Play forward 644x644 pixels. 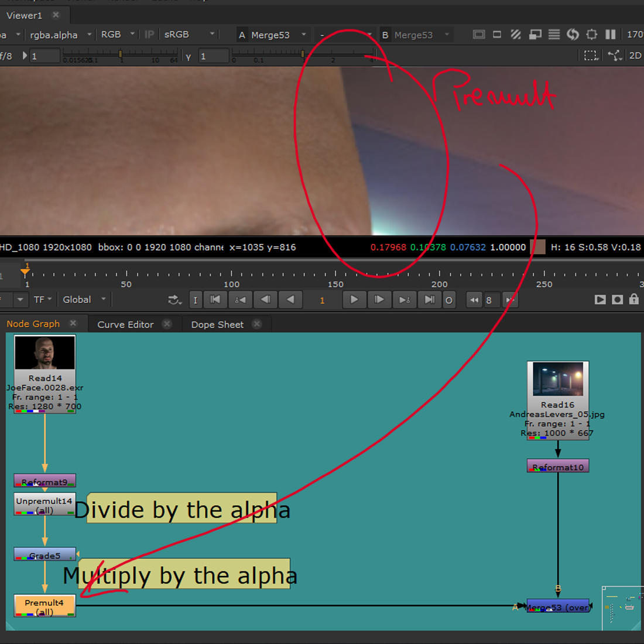354,300
